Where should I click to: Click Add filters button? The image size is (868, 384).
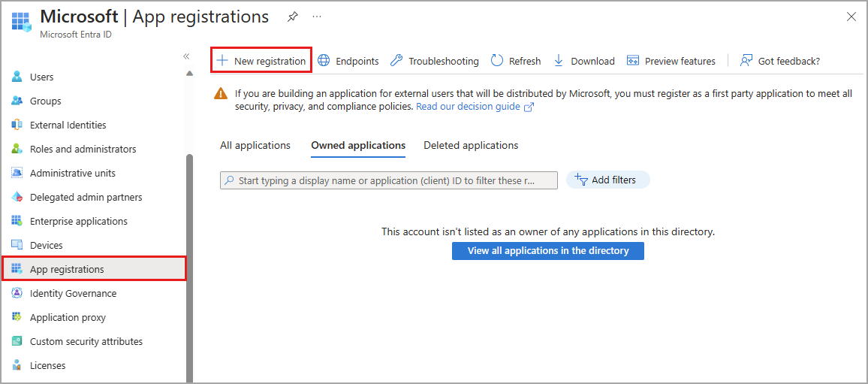(607, 180)
